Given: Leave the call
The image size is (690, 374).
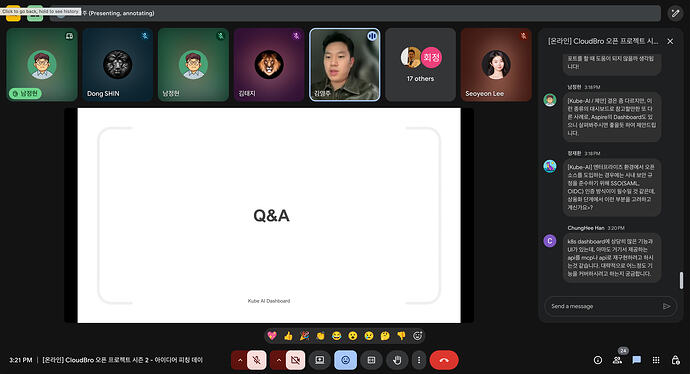Looking at the screenshot, I should point(444,360).
